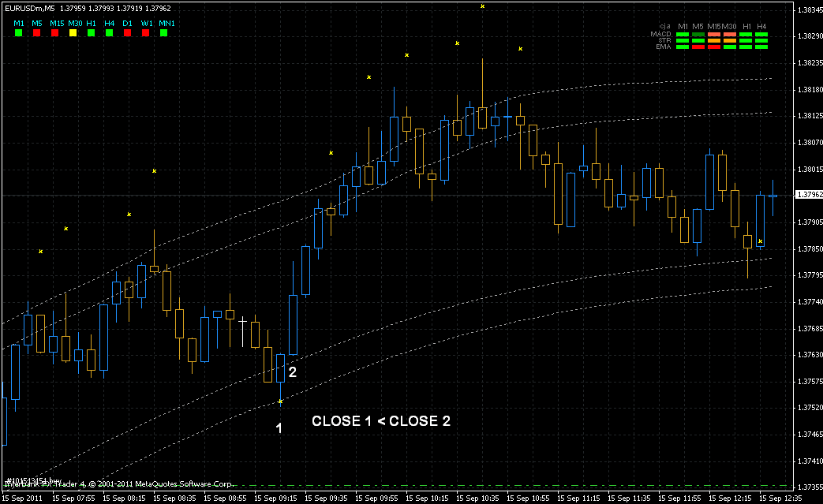The width and height of the screenshot is (823, 504).
Task: Click the current price label 1.37962
Action: point(808,195)
